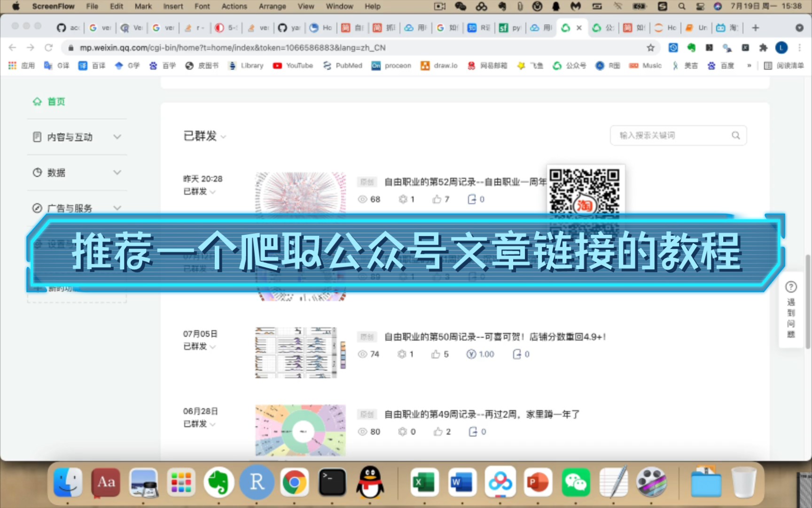Image resolution: width=812 pixels, height=508 pixels.
Task: Expand 内容与互动 sidebar section
Action: coord(77,137)
